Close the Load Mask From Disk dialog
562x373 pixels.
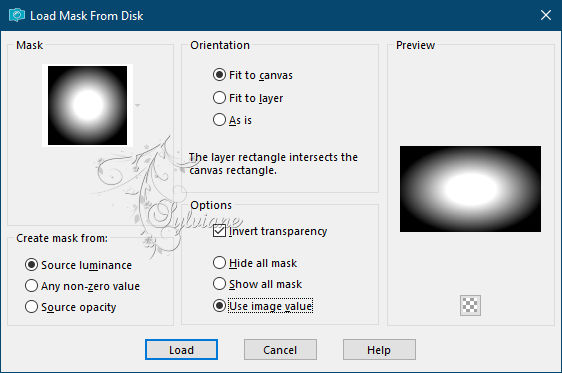(546, 15)
